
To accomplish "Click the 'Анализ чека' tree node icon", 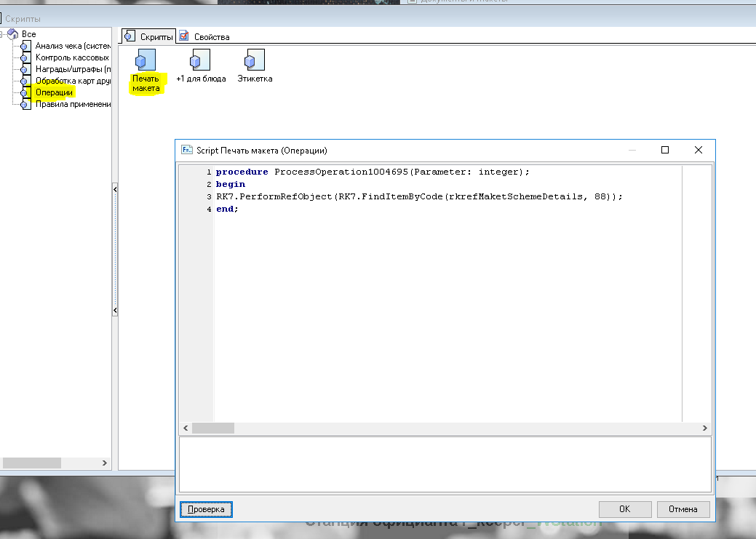I will (25, 46).
